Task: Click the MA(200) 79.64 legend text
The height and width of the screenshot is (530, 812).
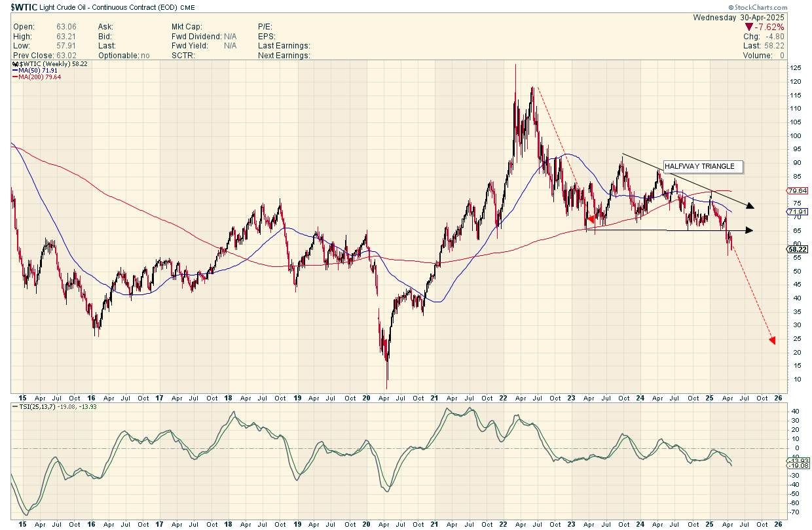Action: [x=41, y=77]
